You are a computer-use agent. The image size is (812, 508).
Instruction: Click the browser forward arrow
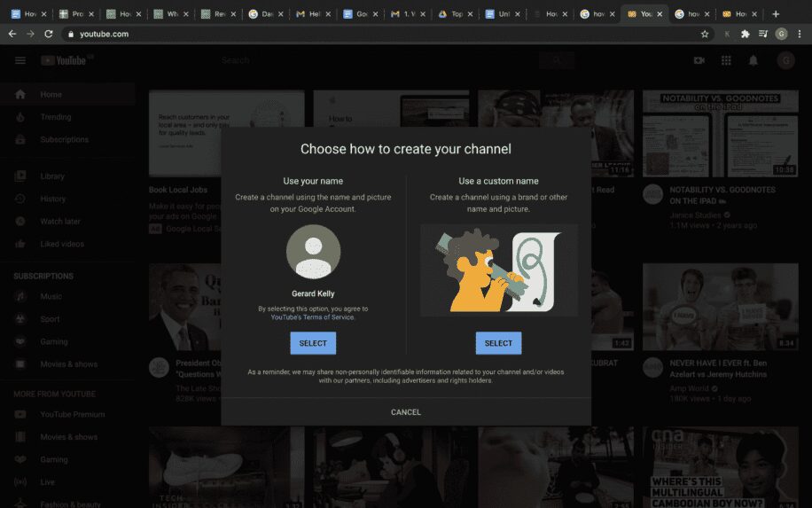pos(30,34)
